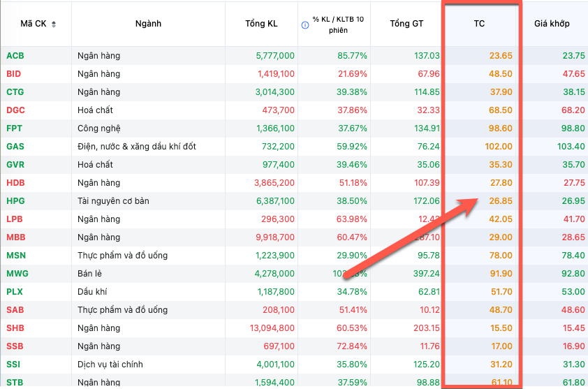This screenshot has height=389, width=588.
Task: Open the GAS stock ticker
Action: point(15,146)
